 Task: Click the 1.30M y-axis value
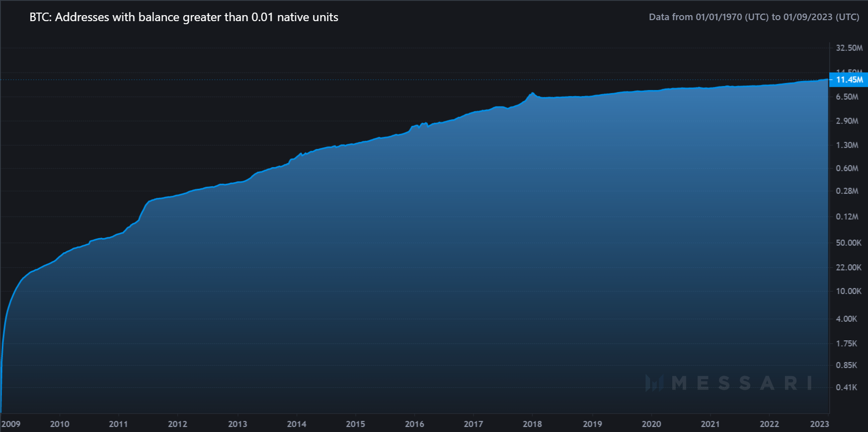click(847, 145)
